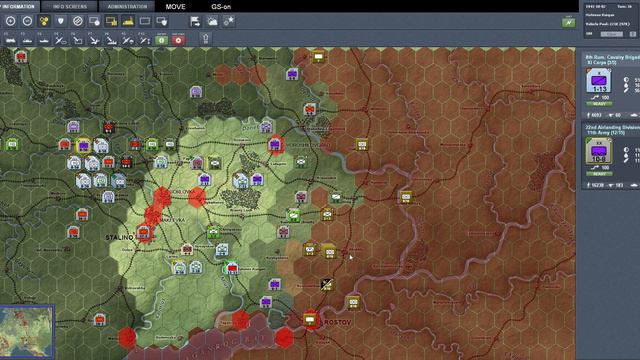
Task: Click the star-burst toolbar icon
Action: pyautogui.click(x=229, y=21)
